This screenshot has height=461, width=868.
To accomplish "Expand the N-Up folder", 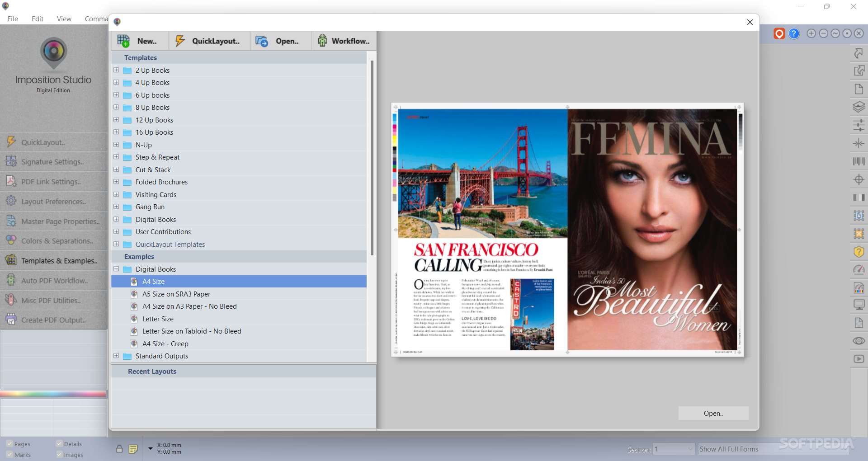I will tap(116, 145).
